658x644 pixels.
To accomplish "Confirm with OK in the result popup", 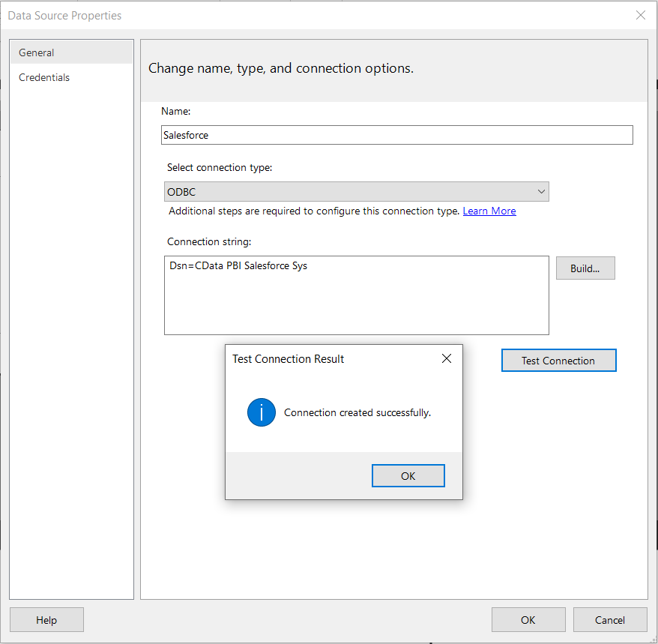I will [408, 475].
